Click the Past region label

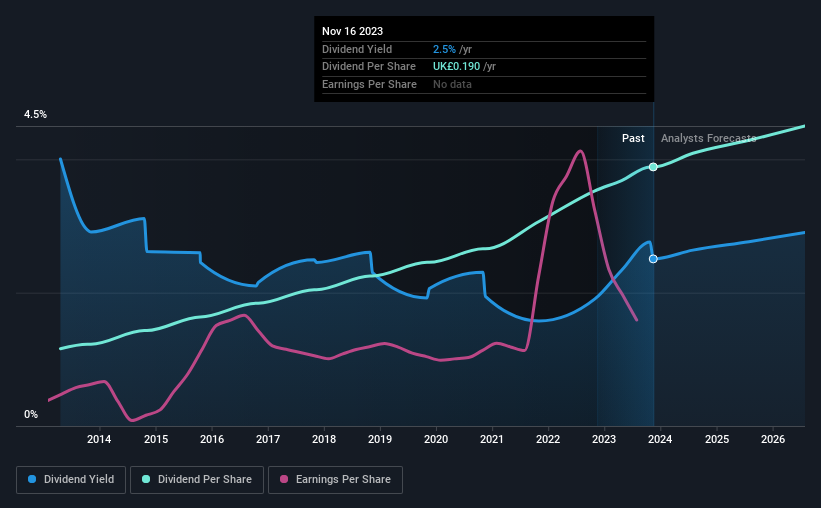click(633, 138)
